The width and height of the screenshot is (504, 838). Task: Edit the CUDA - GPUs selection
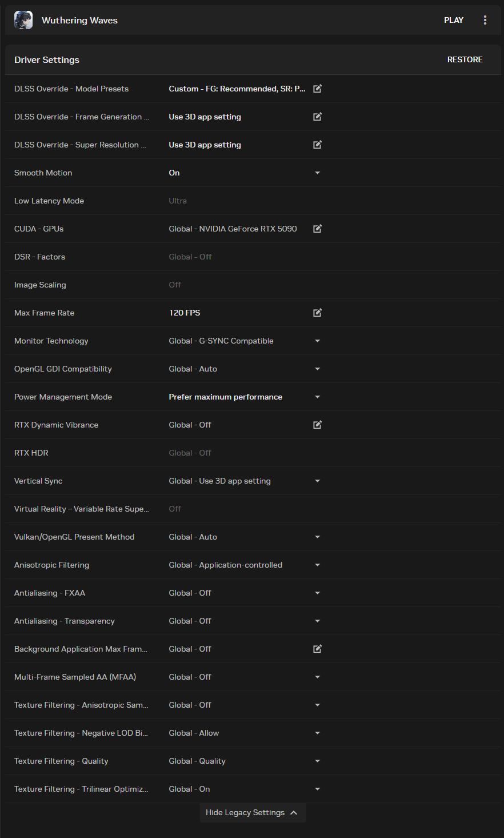(318, 229)
